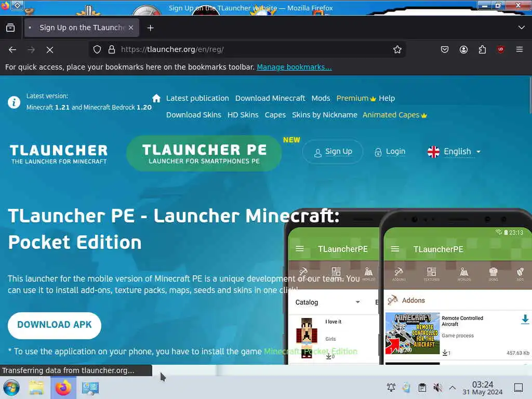Click the hamburger menu in right phone mockup
532x399 pixels.
coord(395,249)
